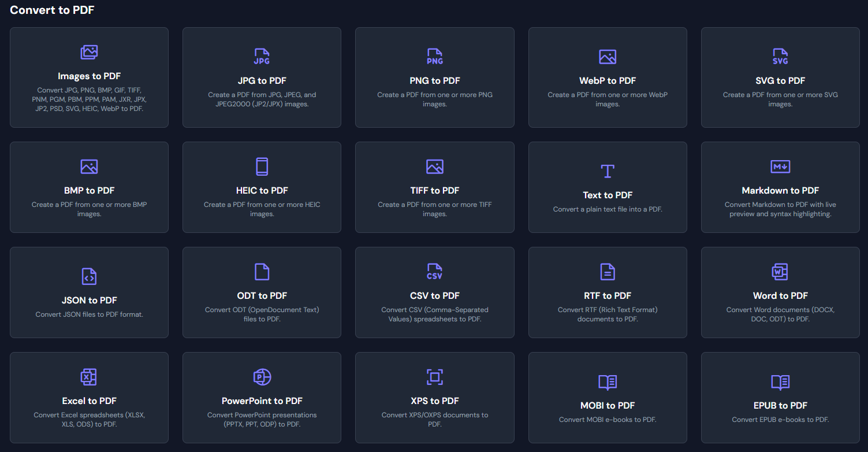Select the PNG file icon
This screenshot has width=868, height=452.
click(434, 57)
